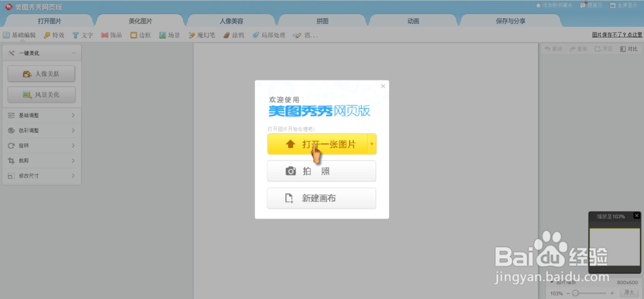Collapse the 图片缩放 section triangle
644x299 pixels.
pyautogui.click(x=552, y=283)
